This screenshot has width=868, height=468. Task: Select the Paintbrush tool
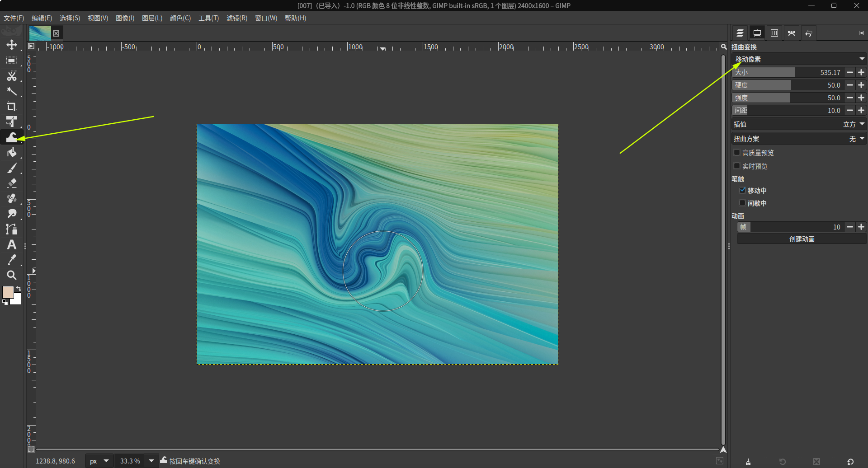(x=12, y=168)
